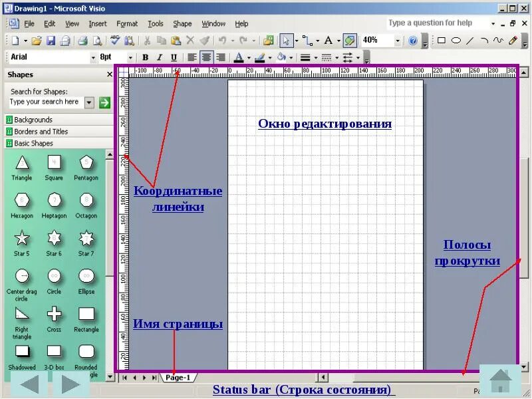Select the Text tool A icon
The width and height of the screenshot is (532, 399).
click(328, 41)
